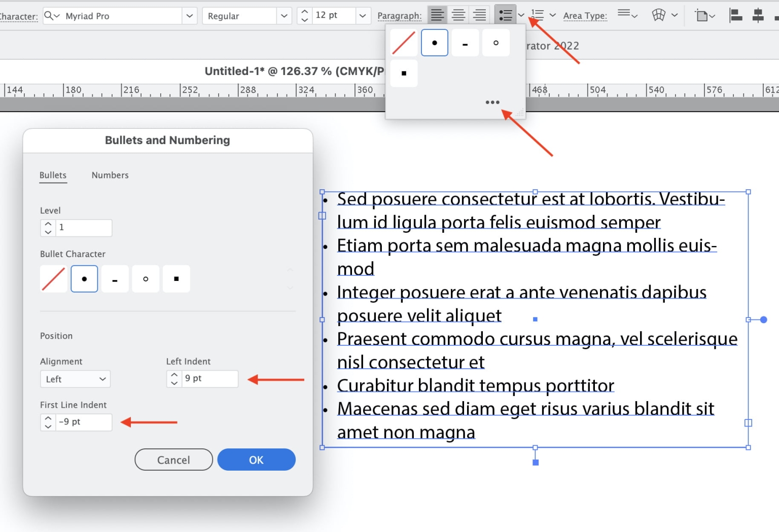Screen dimensions: 779x532
Task: Click the more options ellipsis in bullet popup
Action: coord(492,102)
